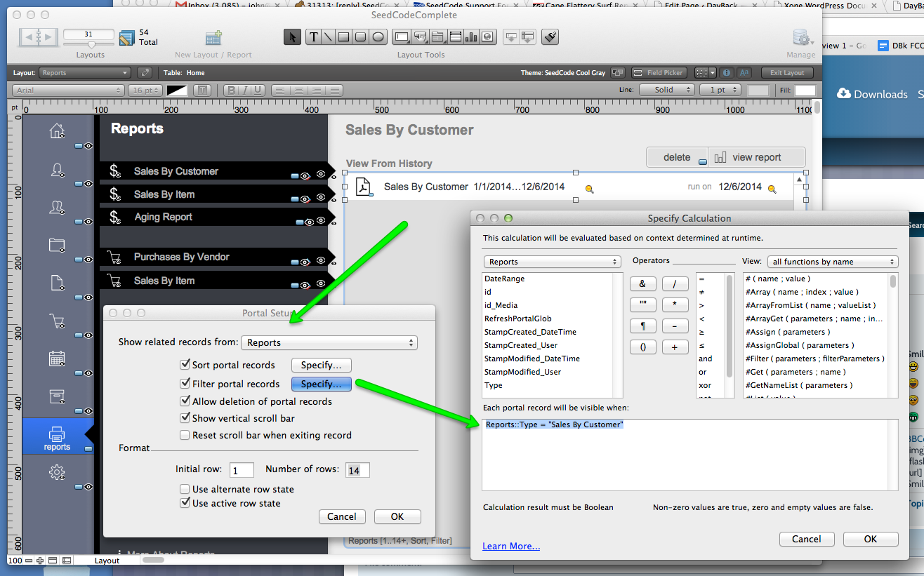Select the Rectangle shape tool
The image size is (924, 576).
344,37
